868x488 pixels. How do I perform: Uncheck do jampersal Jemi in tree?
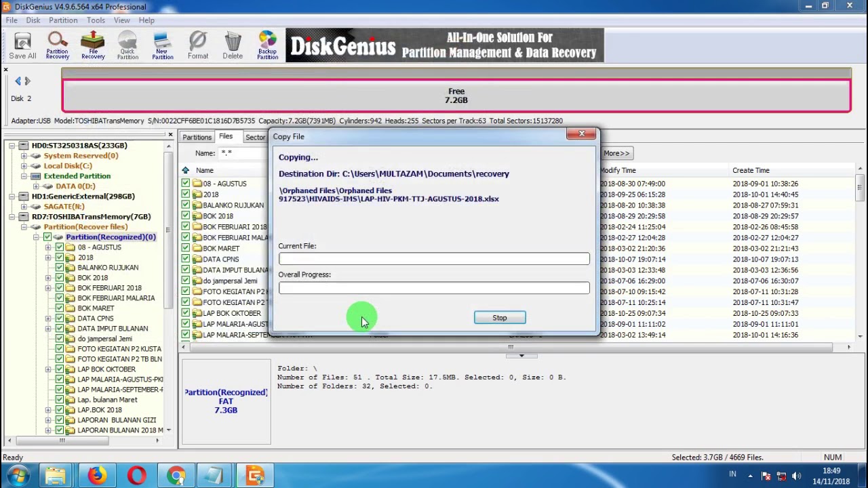[60, 338]
